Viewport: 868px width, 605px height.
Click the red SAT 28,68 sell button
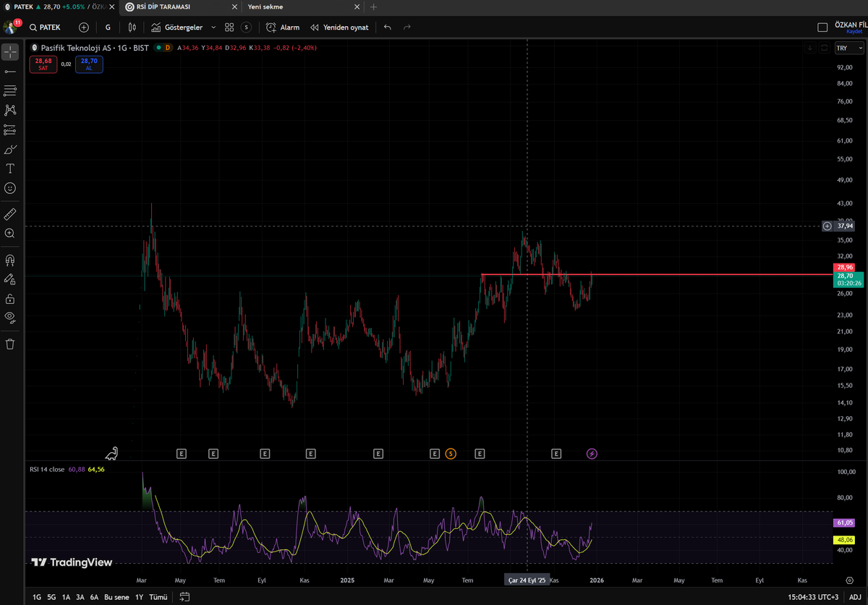pos(43,64)
